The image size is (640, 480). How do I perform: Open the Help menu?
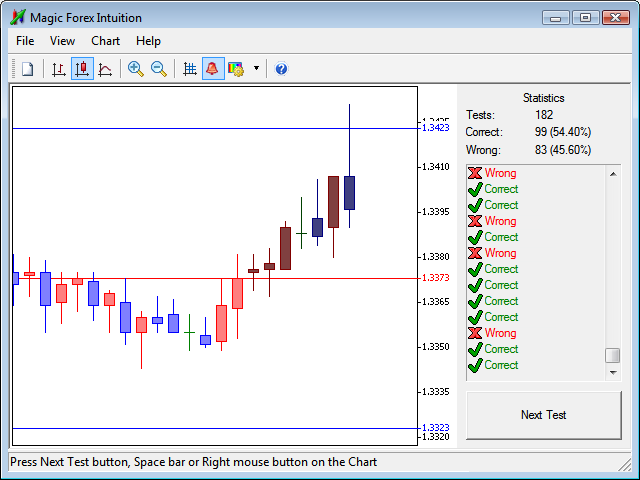point(148,41)
